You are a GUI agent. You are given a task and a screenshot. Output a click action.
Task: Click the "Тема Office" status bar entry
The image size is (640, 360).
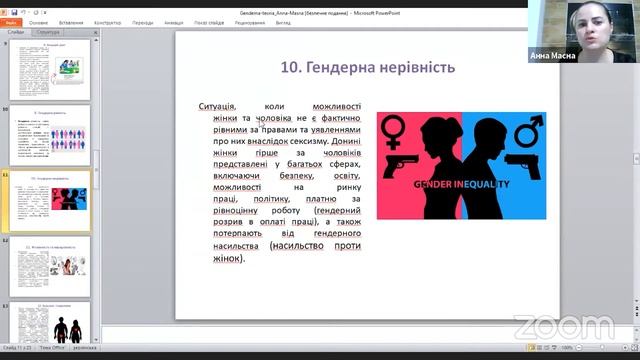(52, 348)
